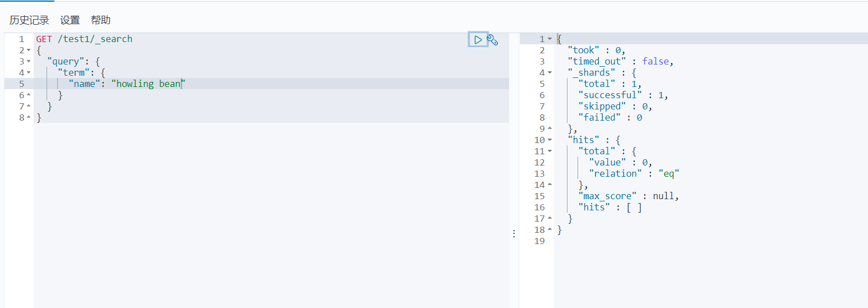
Task: Fold the "_shards" section in response
Action: coord(550,73)
